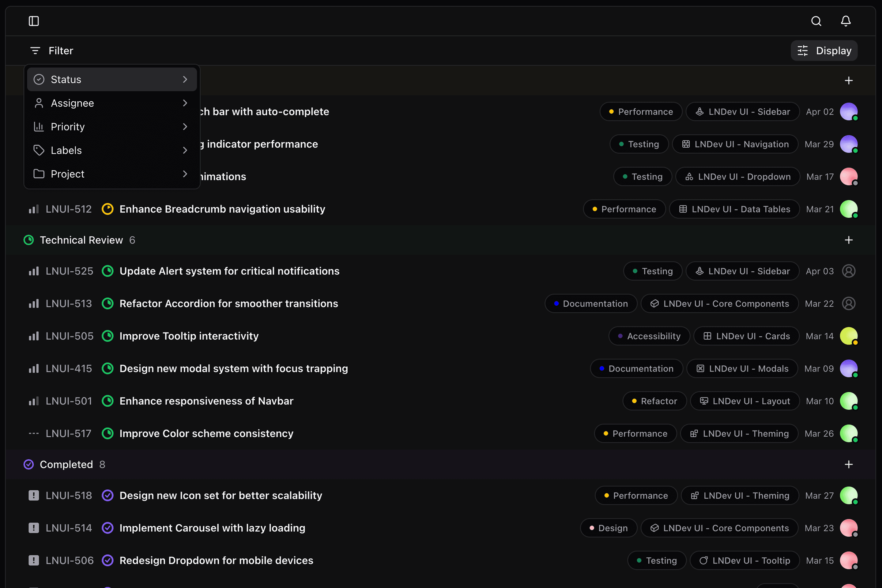Add a new issue to Technical Review
The height and width of the screenshot is (588, 882).
coord(849,239)
